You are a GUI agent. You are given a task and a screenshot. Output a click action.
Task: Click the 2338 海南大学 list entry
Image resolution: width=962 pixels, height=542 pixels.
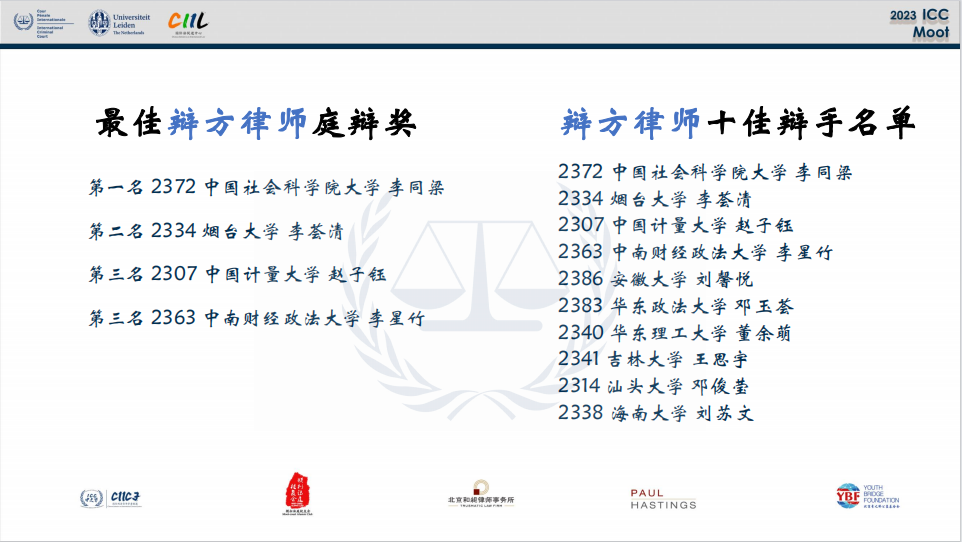pos(655,412)
